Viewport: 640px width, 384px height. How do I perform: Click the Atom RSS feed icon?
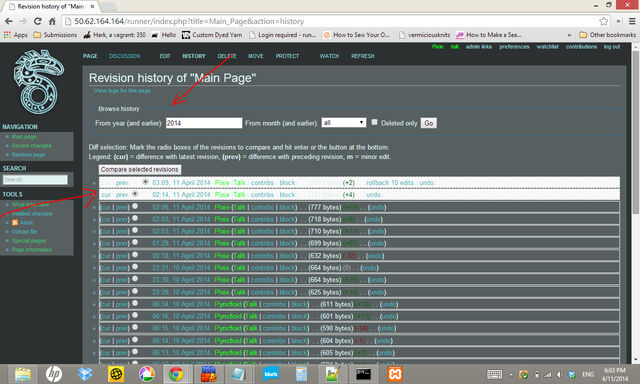click(x=15, y=222)
